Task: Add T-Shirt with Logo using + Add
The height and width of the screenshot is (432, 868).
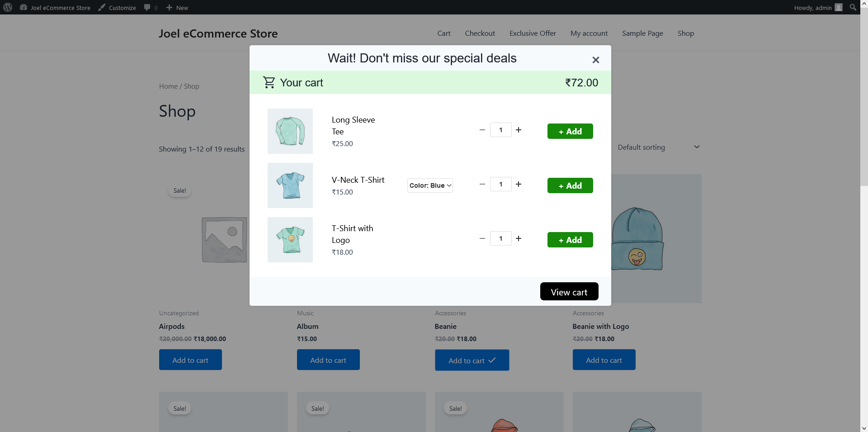Action: 570,240
